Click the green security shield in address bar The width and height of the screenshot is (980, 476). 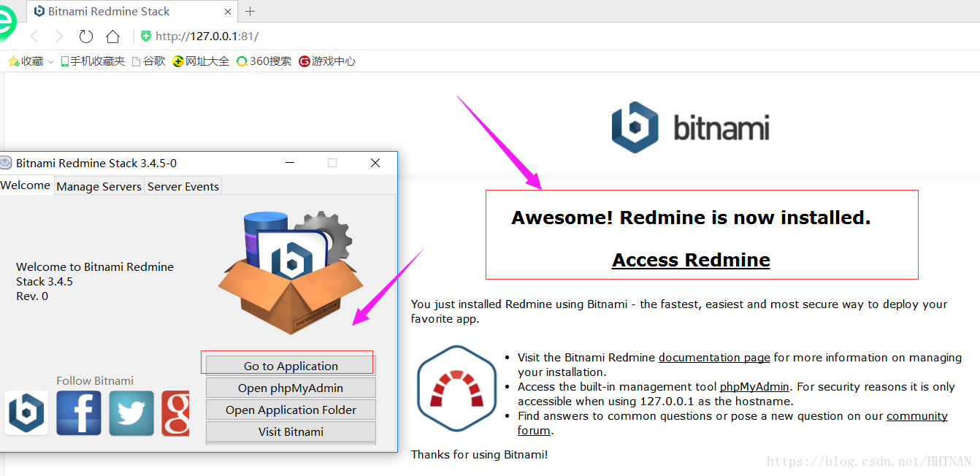click(x=146, y=37)
